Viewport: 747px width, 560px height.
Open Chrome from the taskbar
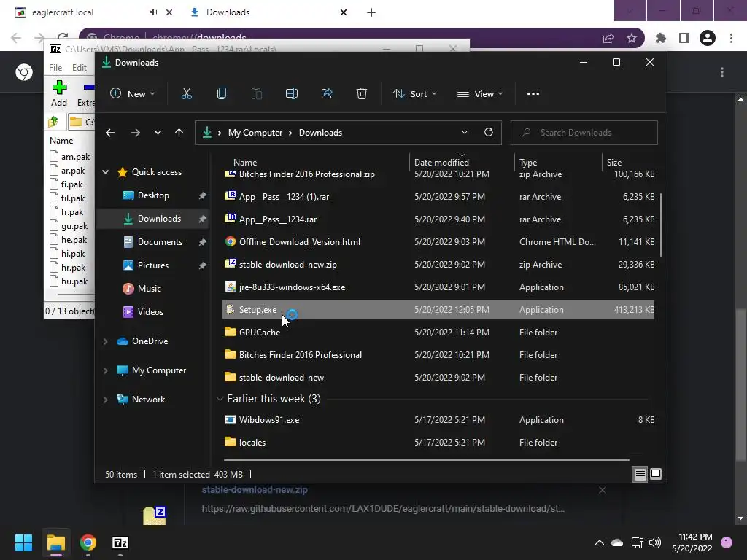coord(88,542)
